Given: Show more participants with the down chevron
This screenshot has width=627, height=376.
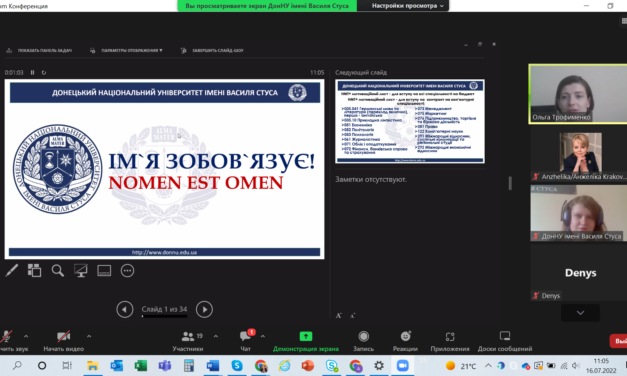Looking at the screenshot, I should pos(580,313).
